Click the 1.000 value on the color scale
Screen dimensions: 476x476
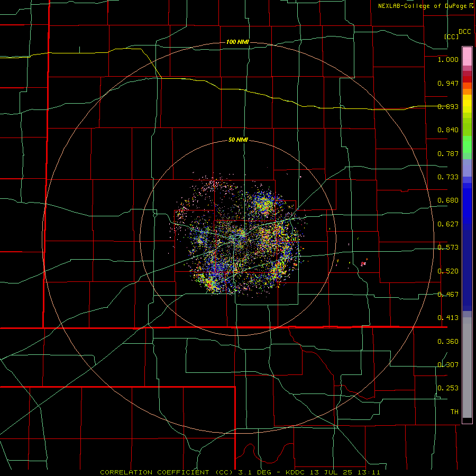tap(448, 59)
